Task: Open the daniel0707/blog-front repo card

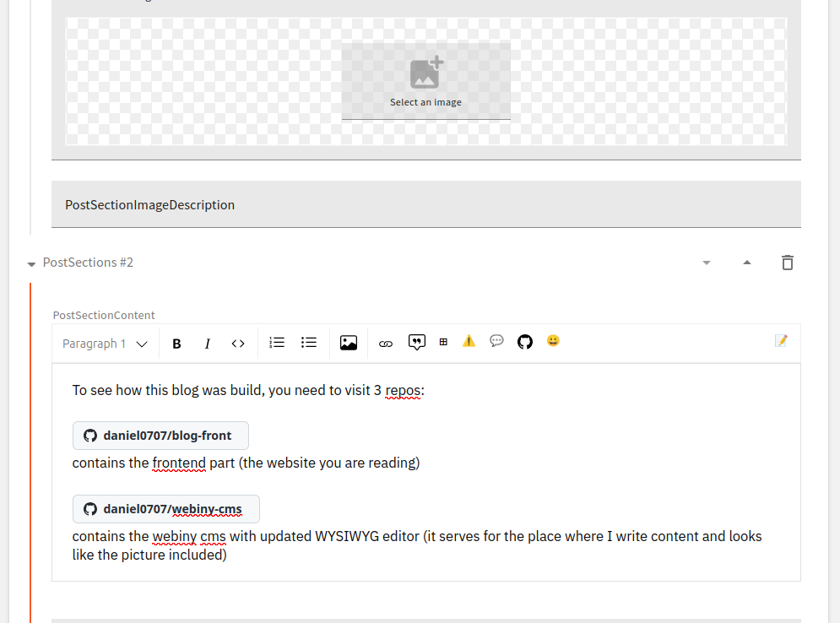Action: coord(160,435)
